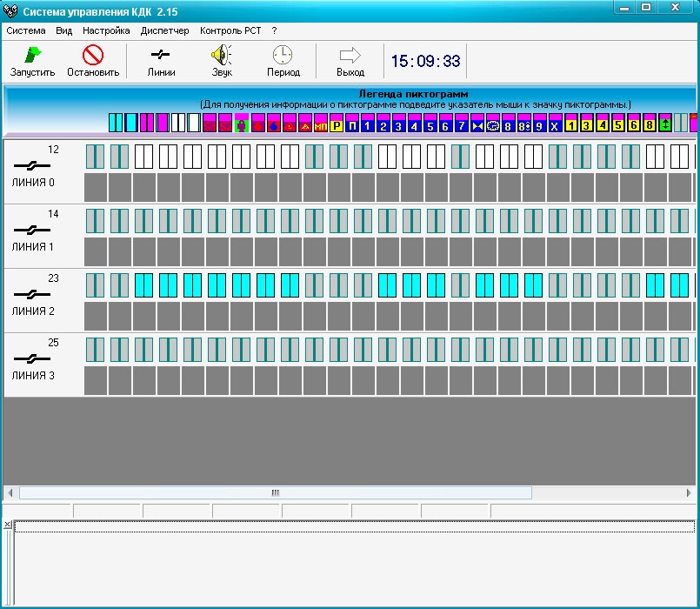Click the 'МП' legend pictogram
This screenshot has width=700, height=609.
pos(320,125)
